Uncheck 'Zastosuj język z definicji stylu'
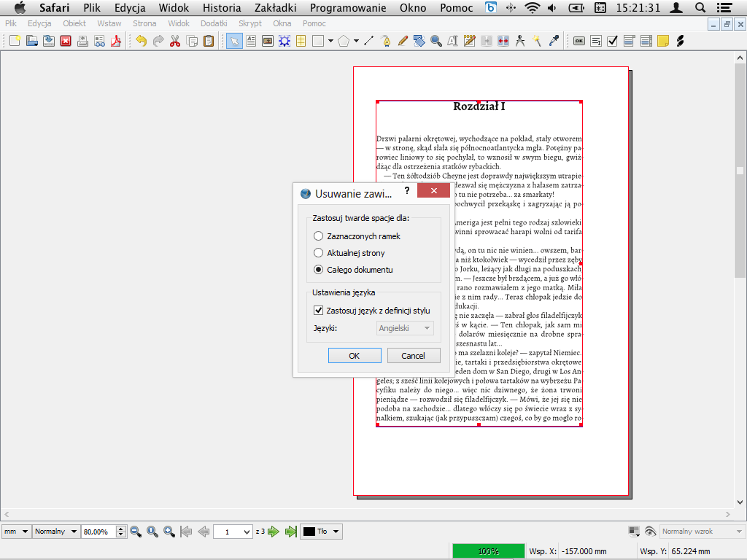Viewport: 747px width, 560px height. 318,311
